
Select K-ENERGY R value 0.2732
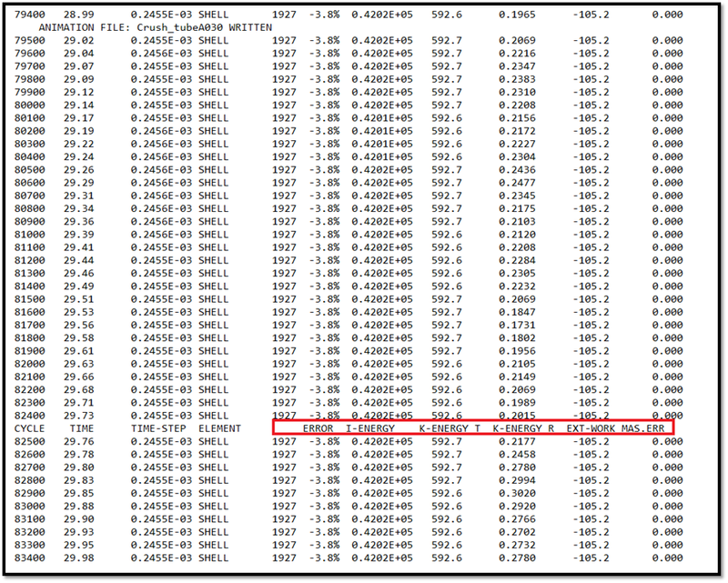(x=517, y=546)
